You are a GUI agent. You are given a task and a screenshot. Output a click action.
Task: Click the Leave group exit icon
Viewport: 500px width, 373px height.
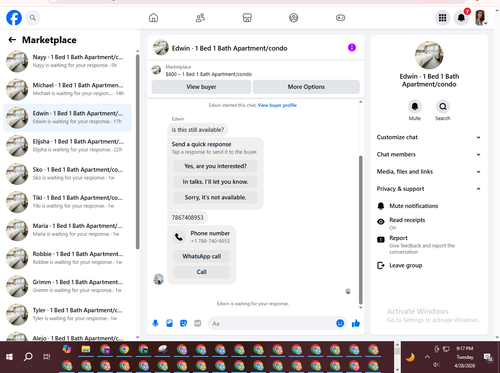click(x=381, y=265)
